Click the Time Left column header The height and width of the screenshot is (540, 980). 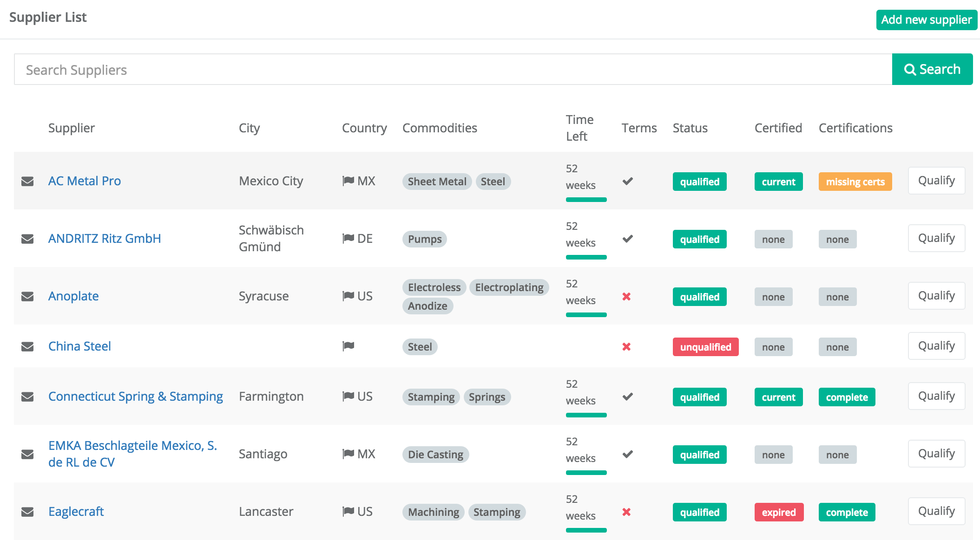point(579,128)
